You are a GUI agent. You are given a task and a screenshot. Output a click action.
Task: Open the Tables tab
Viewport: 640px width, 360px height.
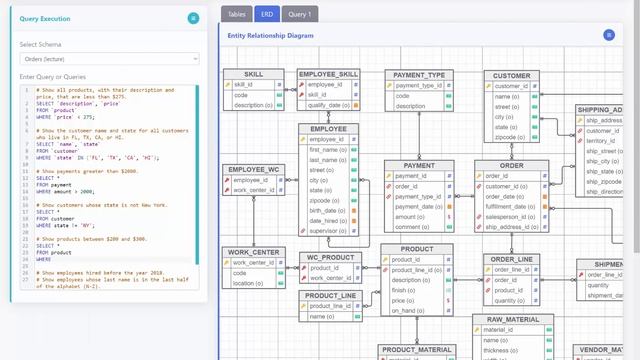coord(237,14)
